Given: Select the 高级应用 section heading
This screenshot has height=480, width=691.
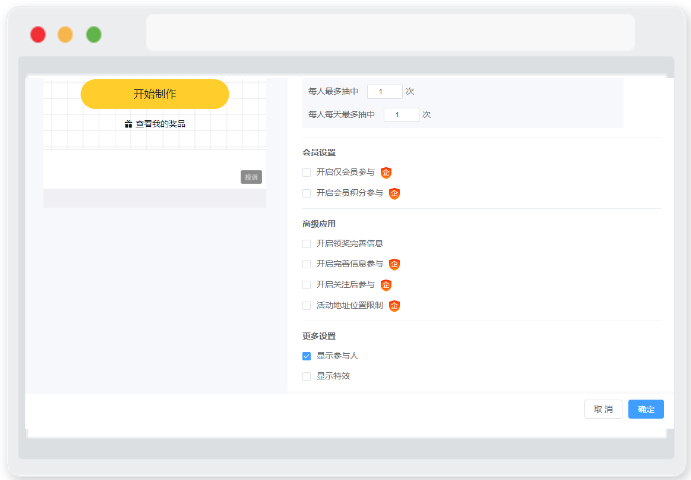Looking at the screenshot, I should (x=319, y=224).
